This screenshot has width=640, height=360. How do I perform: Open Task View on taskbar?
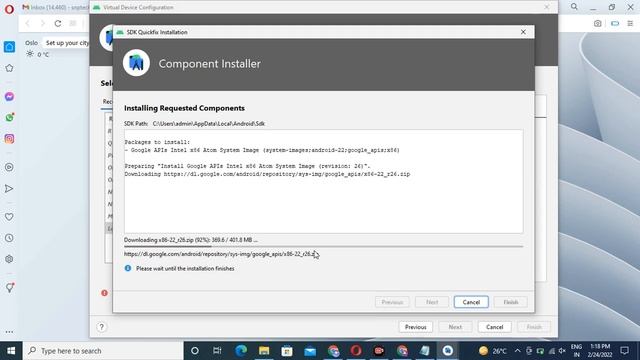217,351
